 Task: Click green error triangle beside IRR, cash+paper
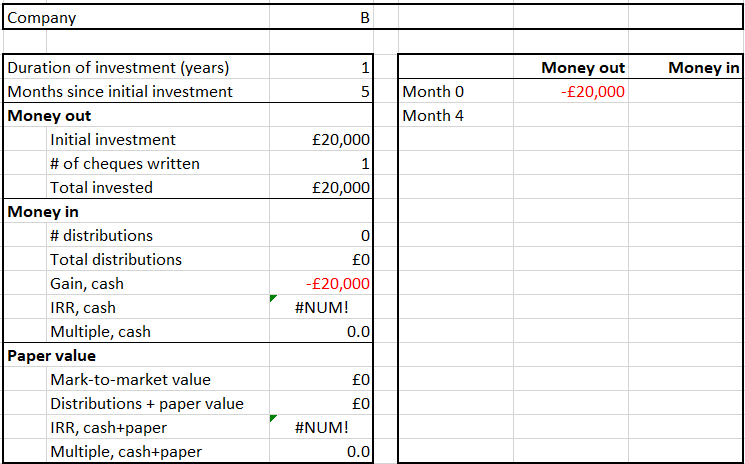click(x=274, y=418)
